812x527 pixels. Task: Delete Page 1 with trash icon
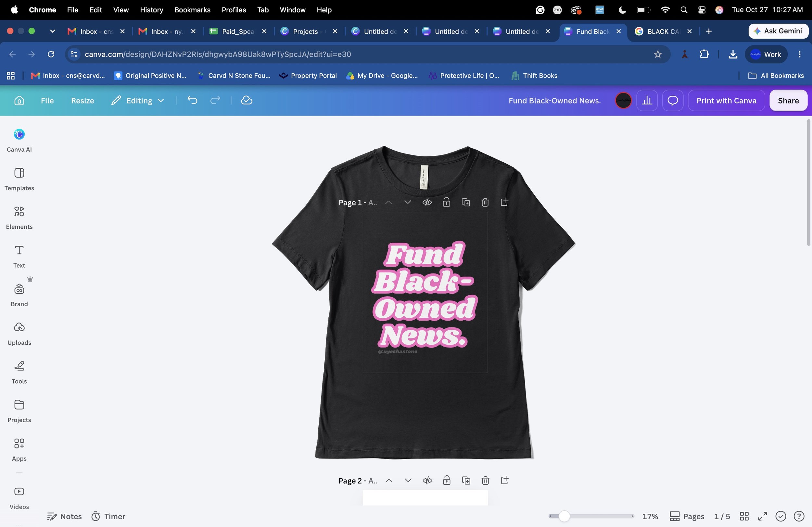tap(485, 202)
